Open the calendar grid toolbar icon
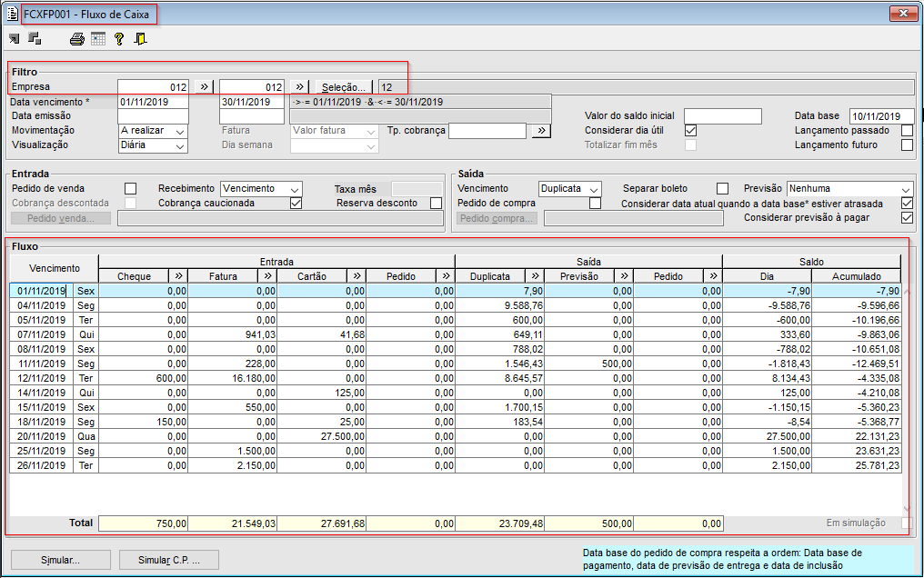 98,39
